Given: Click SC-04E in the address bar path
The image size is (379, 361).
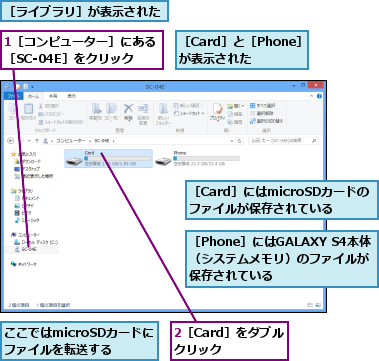Looking at the screenshot, I should [102, 141].
